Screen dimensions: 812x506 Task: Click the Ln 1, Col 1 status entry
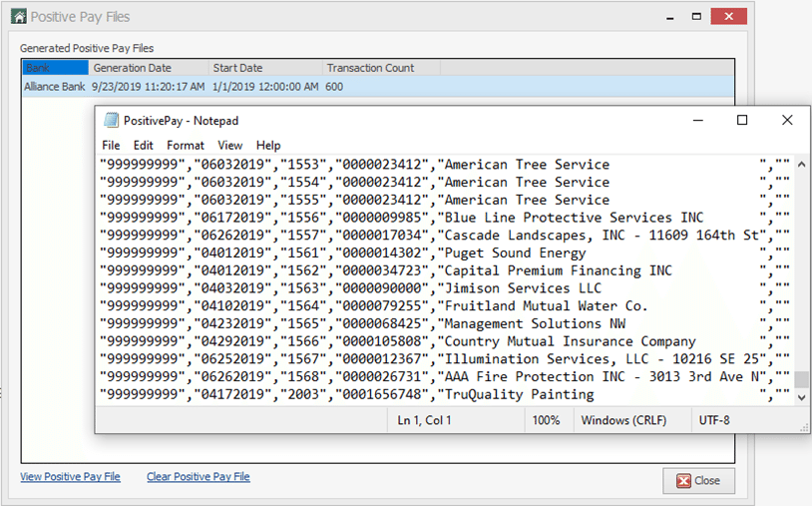point(424,420)
